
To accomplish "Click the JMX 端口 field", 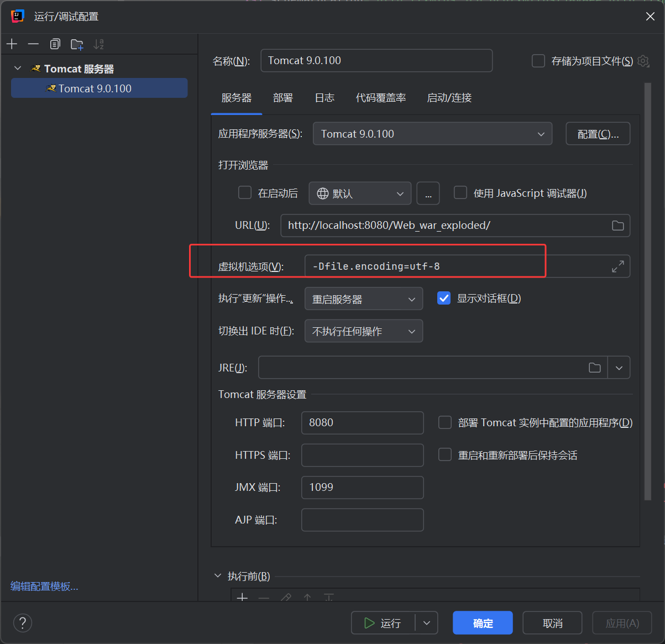I will (363, 488).
